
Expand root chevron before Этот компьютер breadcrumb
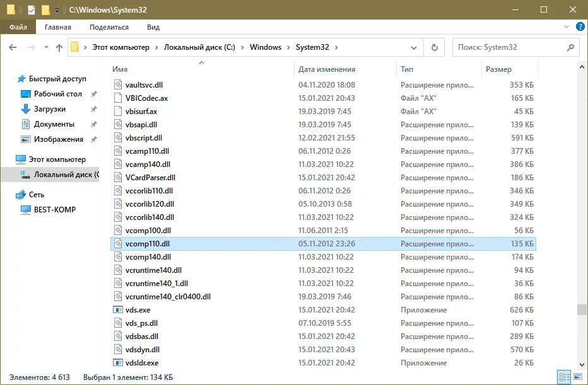coord(85,47)
